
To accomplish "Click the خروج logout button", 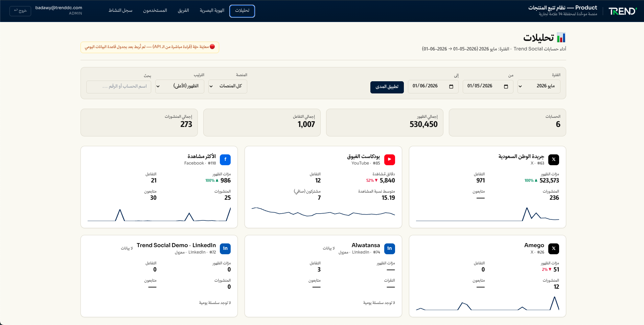I will 20,11.
